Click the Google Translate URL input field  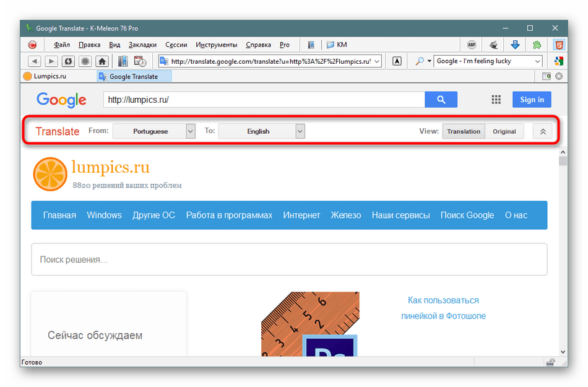[264, 99]
